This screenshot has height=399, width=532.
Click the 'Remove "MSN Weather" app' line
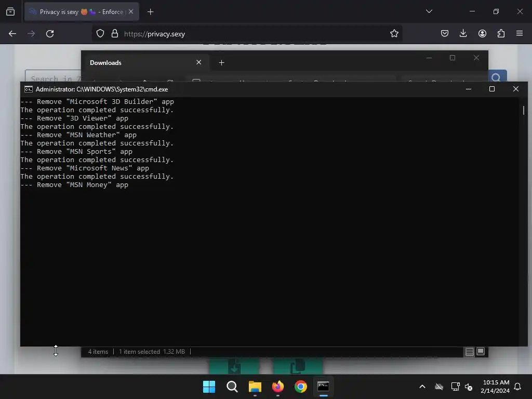coord(78,135)
